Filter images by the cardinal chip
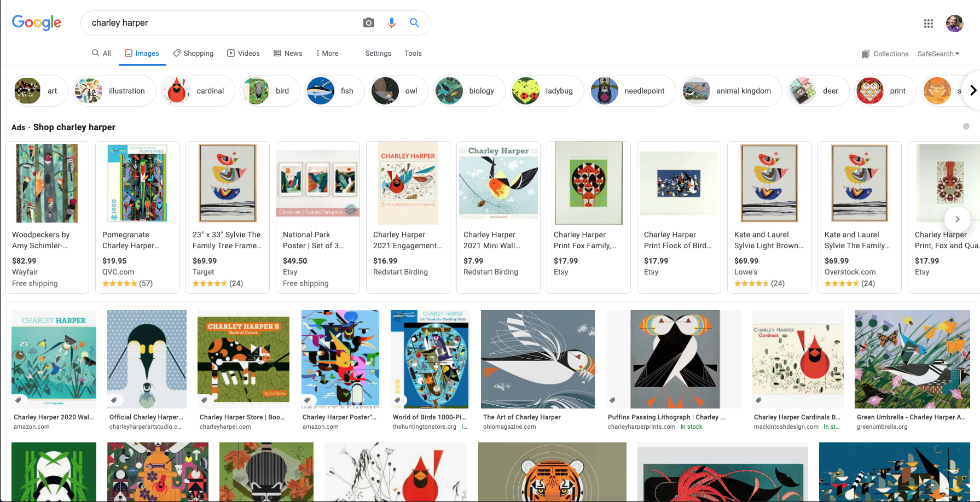 click(198, 91)
